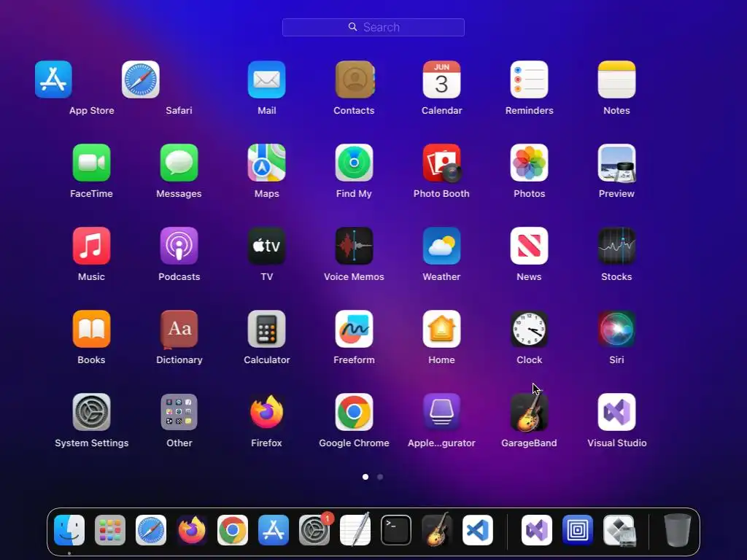Open the Freeform app
Screen dimensions: 747x560
[x=354, y=329]
